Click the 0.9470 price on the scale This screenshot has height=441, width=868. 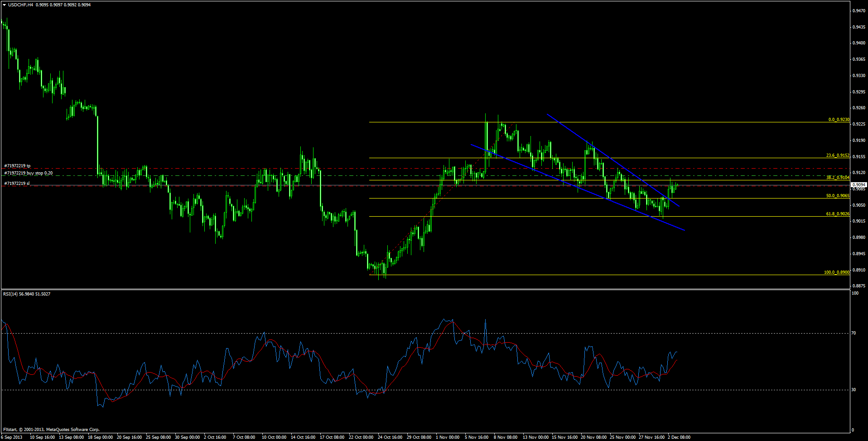[x=859, y=10]
